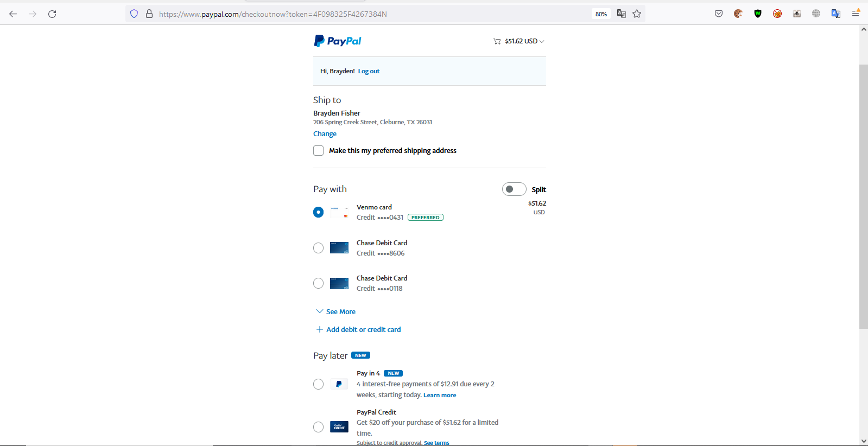Image resolution: width=868 pixels, height=446 pixels.
Task: Add debit or credit card
Action: coord(358,330)
